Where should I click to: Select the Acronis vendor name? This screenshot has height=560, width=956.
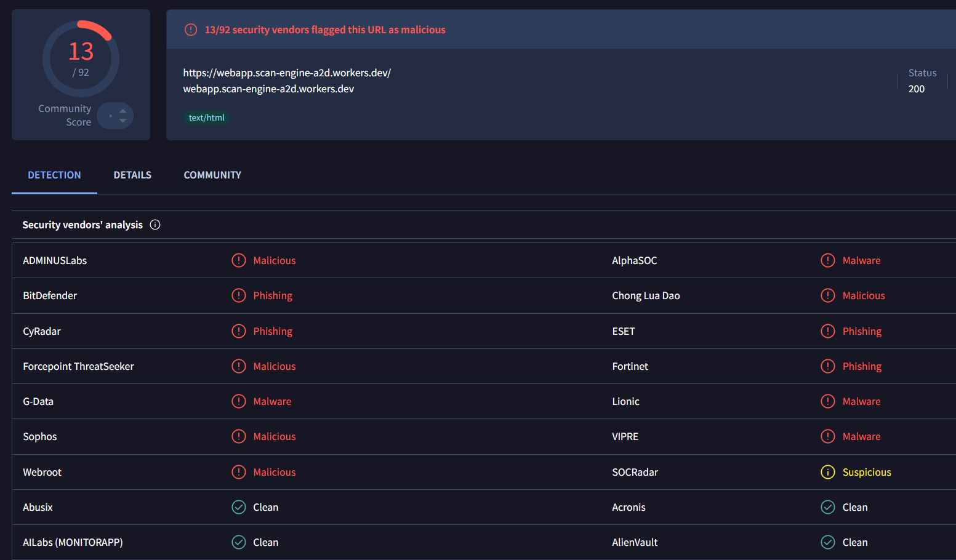point(629,507)
